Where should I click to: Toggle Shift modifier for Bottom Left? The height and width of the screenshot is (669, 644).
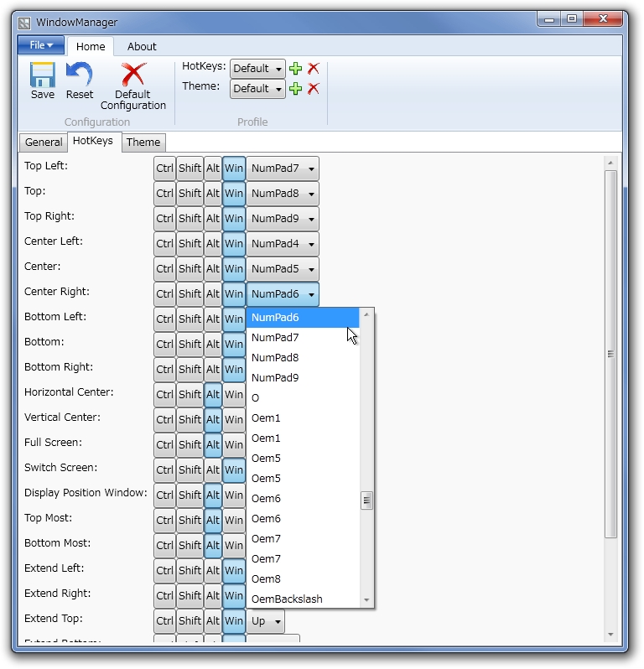click(190, 319)
